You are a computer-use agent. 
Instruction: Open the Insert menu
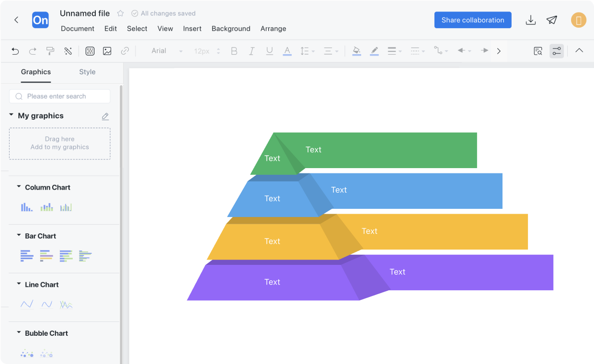coord(192,29)
